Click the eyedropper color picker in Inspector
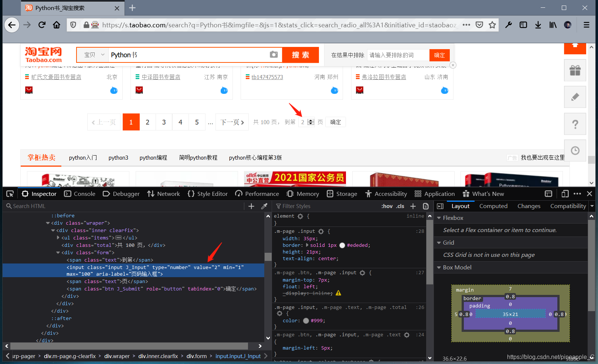This screenshot has width=598, height=364. click(264, 206)
